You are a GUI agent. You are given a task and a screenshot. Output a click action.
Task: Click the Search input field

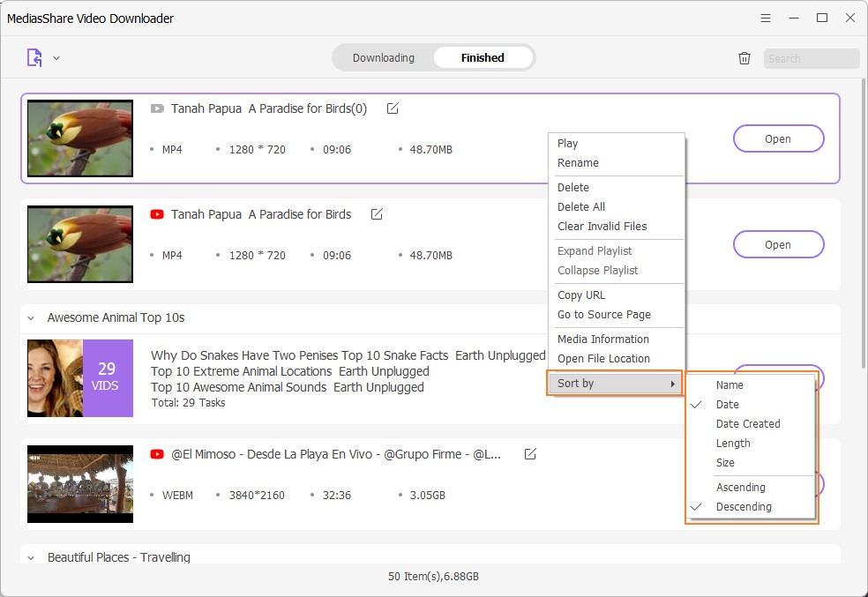click(811, 59)
